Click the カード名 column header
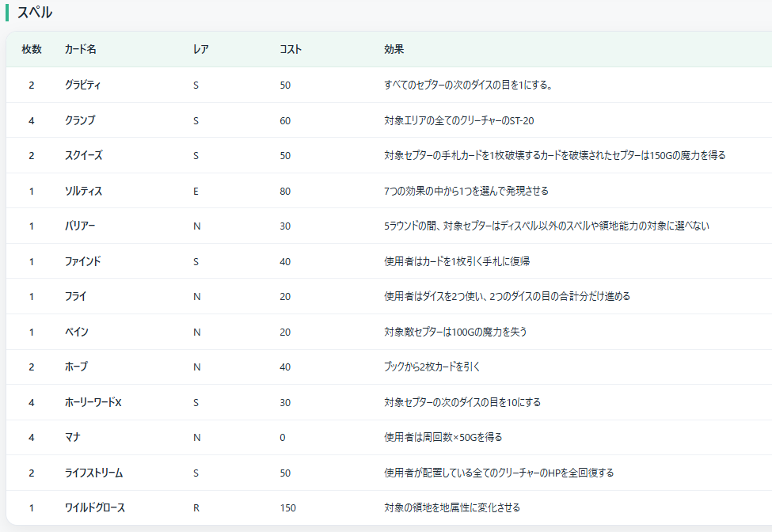Screen dimensions: 772x532 80,49
